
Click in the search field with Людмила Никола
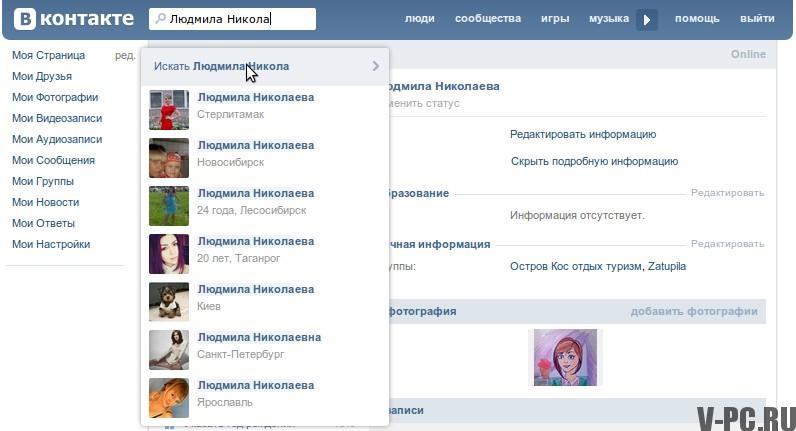233,19
